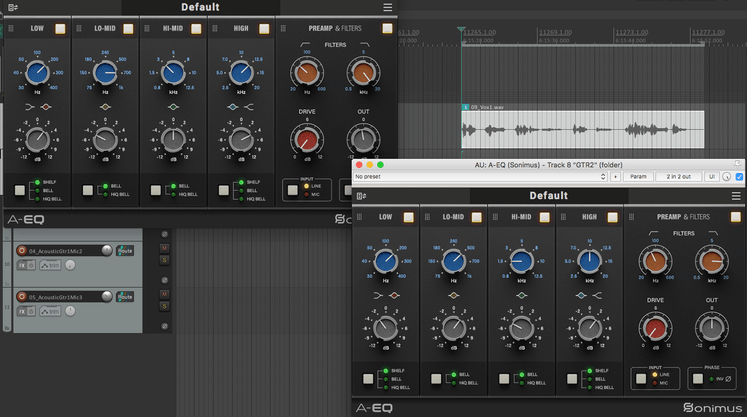Click the high-pass FILTERS knob in rear A-EQ
This screenshot has height=417, width=747.
coord(307,73)
